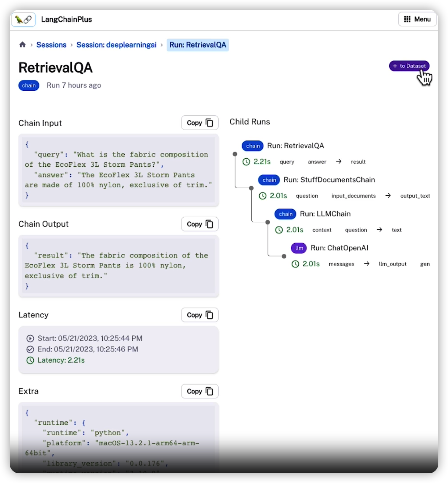Click the 'query' input tag
Screen dimensions: 448x483
287,162
